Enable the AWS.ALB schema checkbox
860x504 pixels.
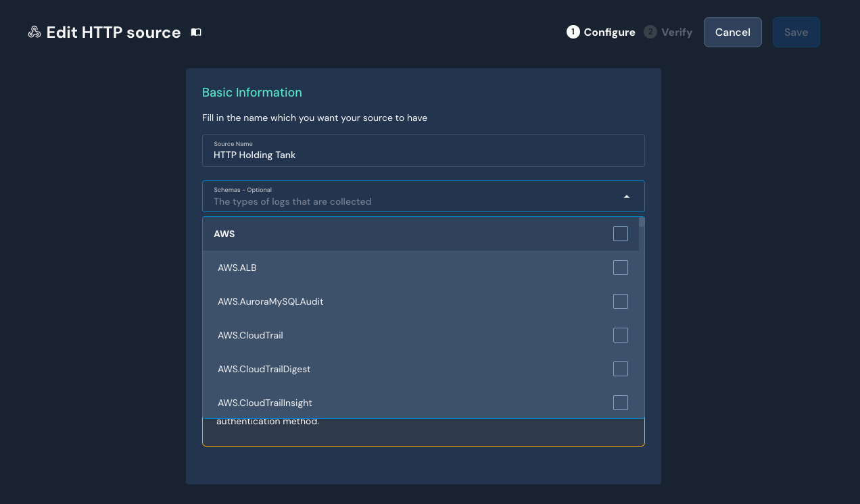tap(620, 268)
